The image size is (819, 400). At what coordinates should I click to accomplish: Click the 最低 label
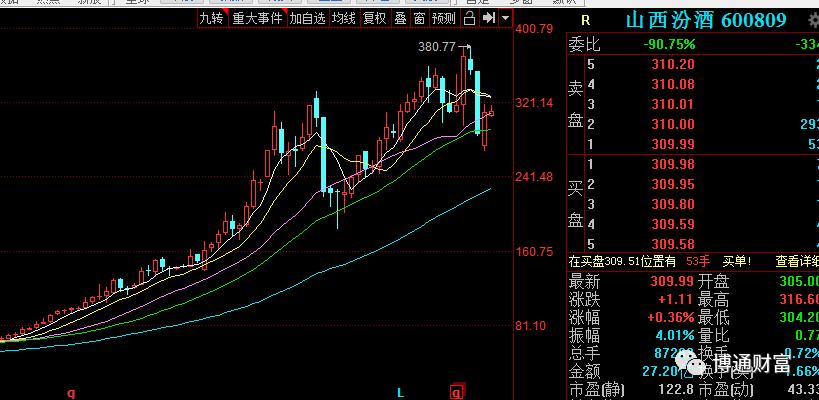pos(713,317)
